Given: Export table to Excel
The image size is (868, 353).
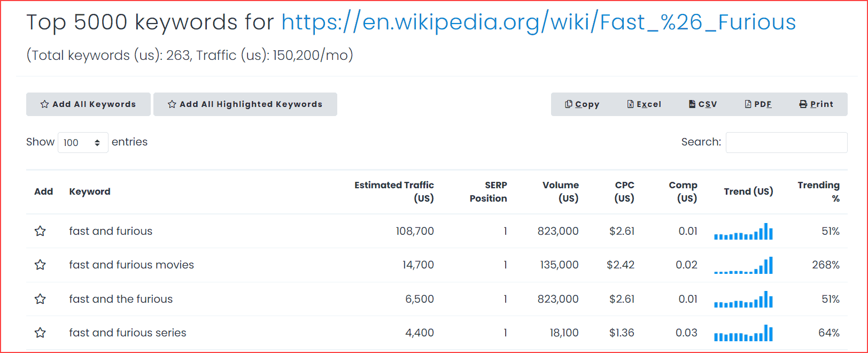Looking at the screenshot, I should click(x=644, y=104).
